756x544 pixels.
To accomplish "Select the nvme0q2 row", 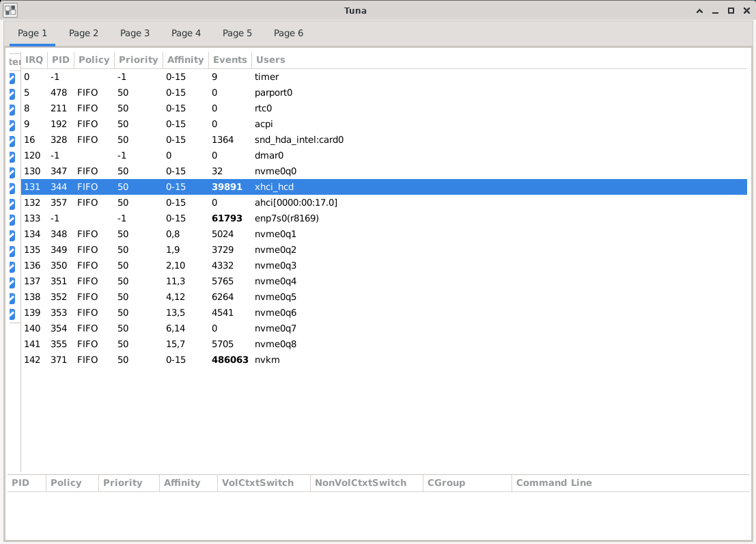I will click(384, 249).
